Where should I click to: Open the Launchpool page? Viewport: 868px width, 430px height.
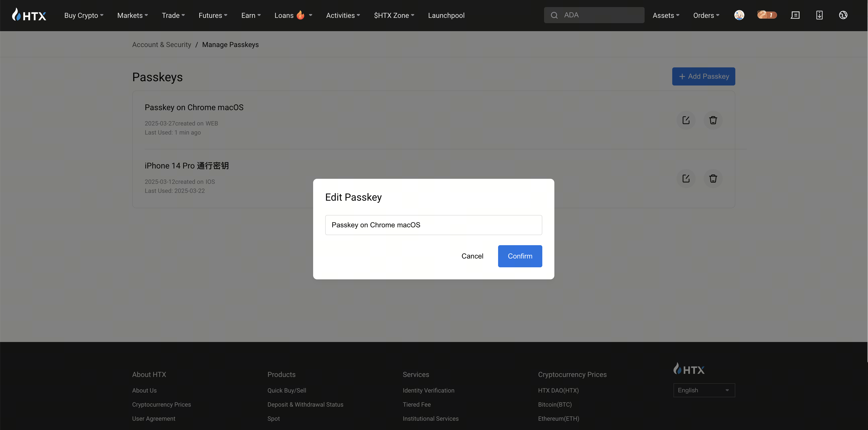[446, 16]
